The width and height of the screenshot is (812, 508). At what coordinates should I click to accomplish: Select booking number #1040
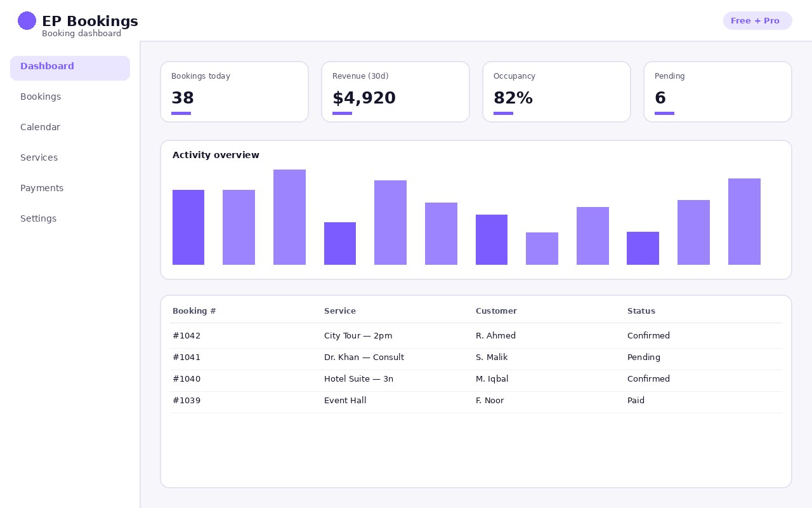pyautogui.click(x=187, y=379)
